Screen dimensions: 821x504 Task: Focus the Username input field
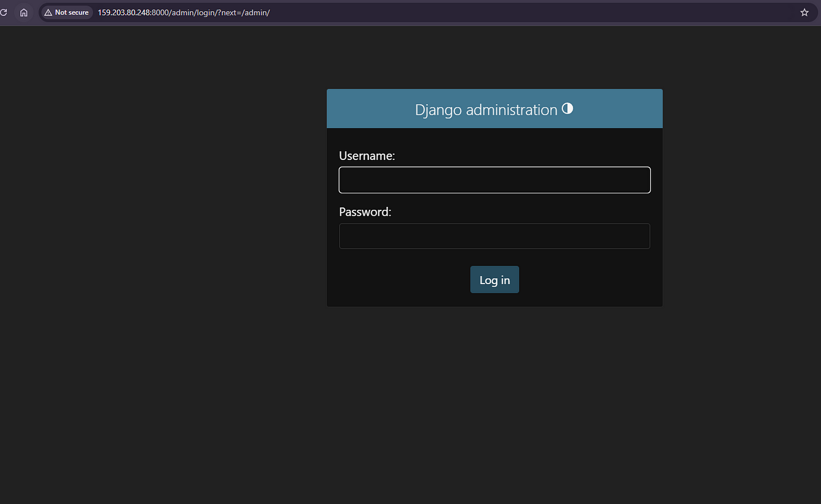494,180
